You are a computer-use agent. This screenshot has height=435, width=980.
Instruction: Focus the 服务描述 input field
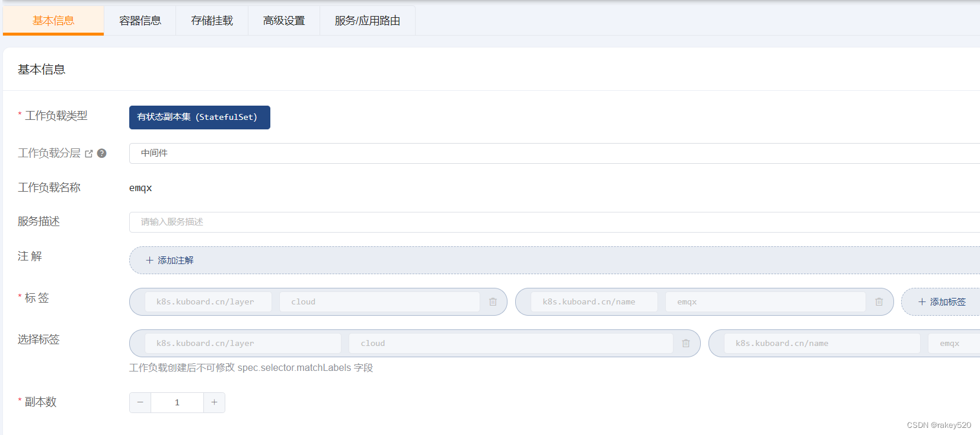coord(554,222)
